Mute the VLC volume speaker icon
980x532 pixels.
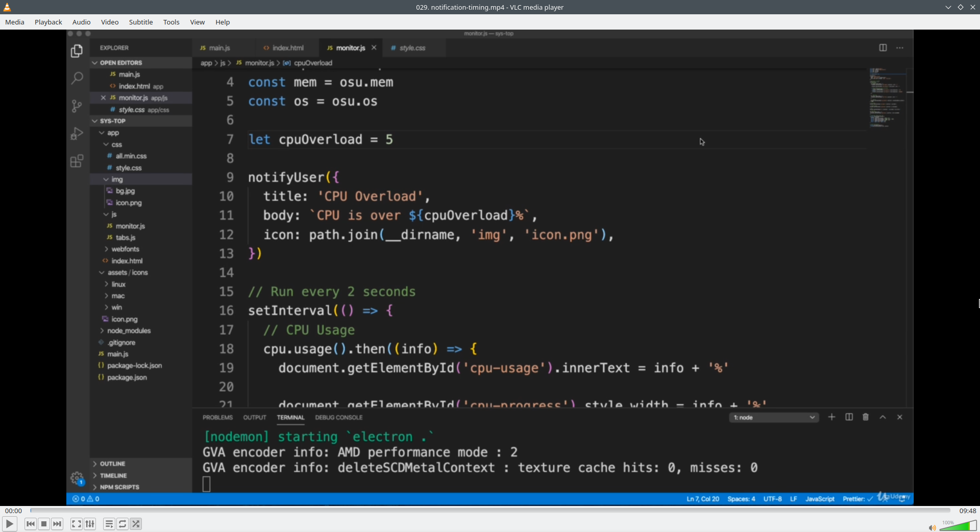(x=932, y=527)
